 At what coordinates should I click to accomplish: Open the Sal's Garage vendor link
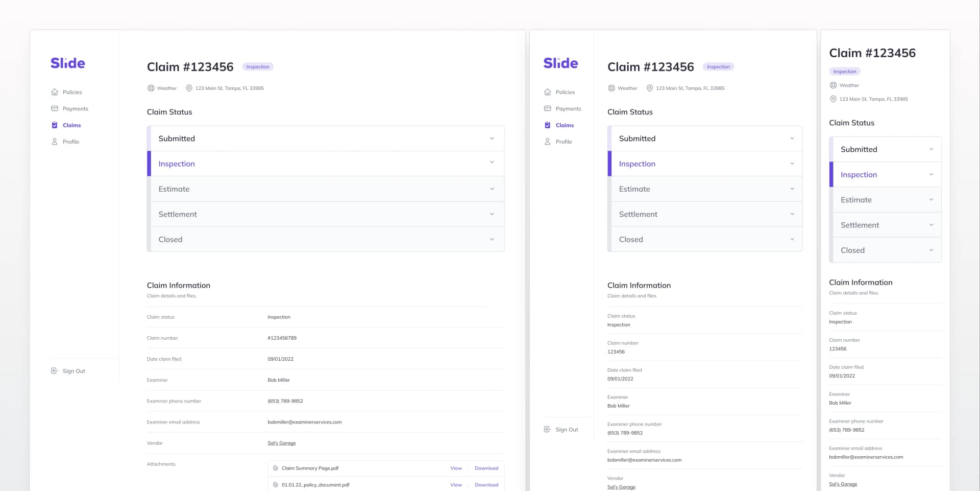click(281, 443)
